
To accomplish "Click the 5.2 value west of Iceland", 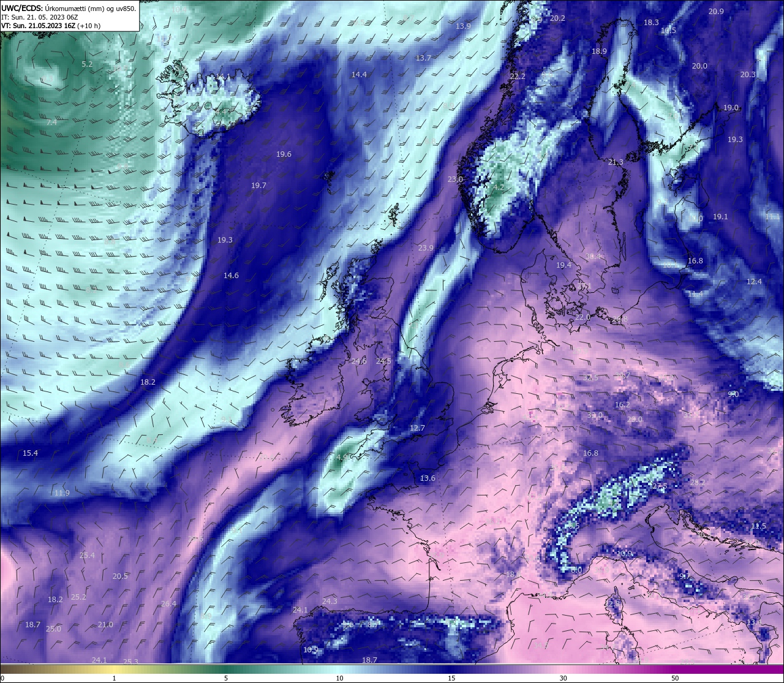I will pyautogui.click(x=87, y=64).
